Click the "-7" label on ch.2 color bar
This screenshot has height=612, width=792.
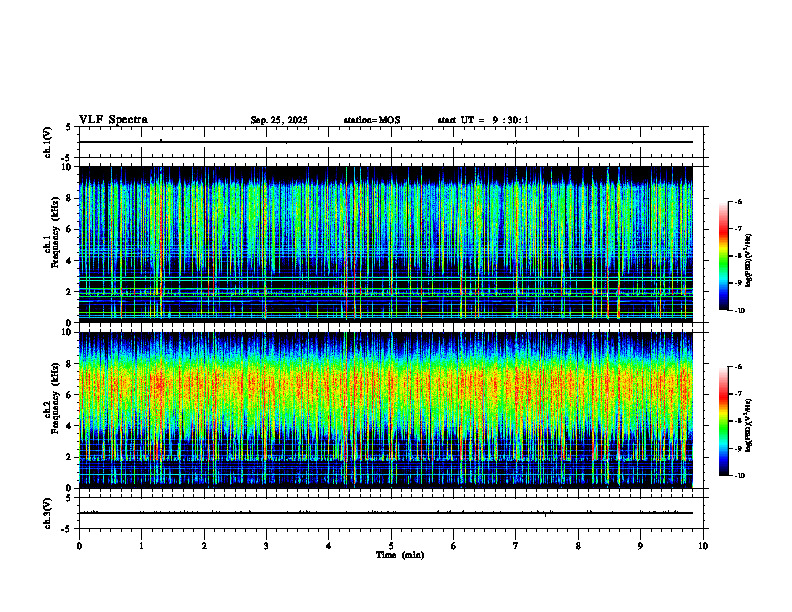738,394
